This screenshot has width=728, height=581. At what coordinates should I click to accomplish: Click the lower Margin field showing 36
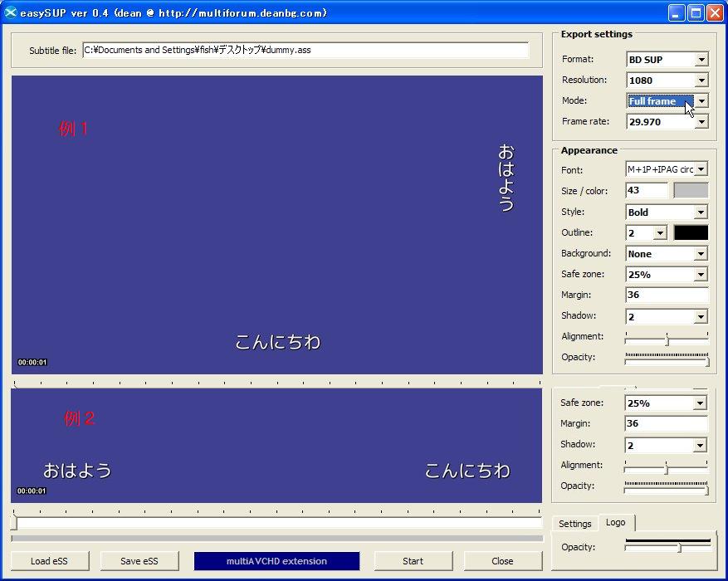(666, 423)
